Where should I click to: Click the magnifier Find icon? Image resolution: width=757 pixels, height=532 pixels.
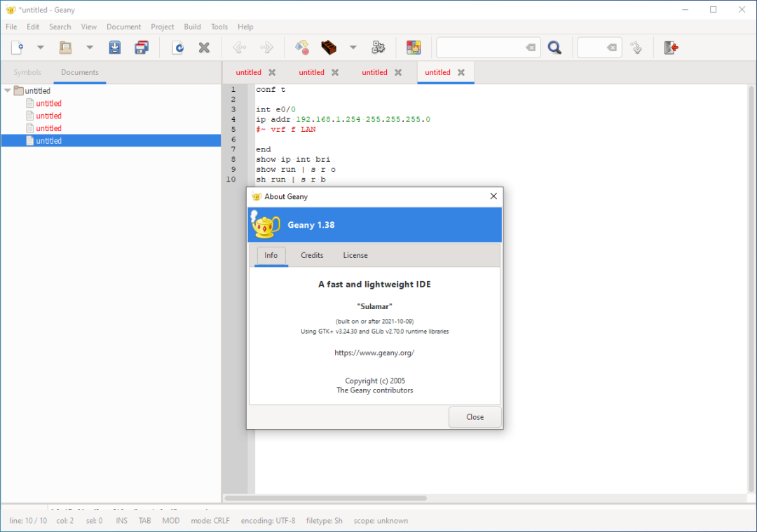coord(554,47)
